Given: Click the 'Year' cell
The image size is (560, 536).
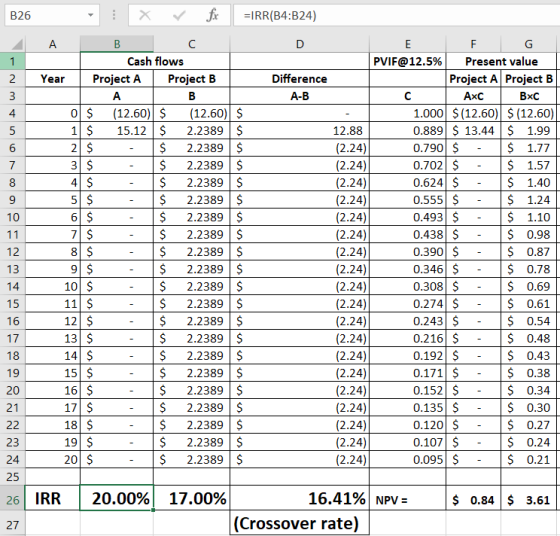Looking at the screenshot, I should tap(52, 79).
